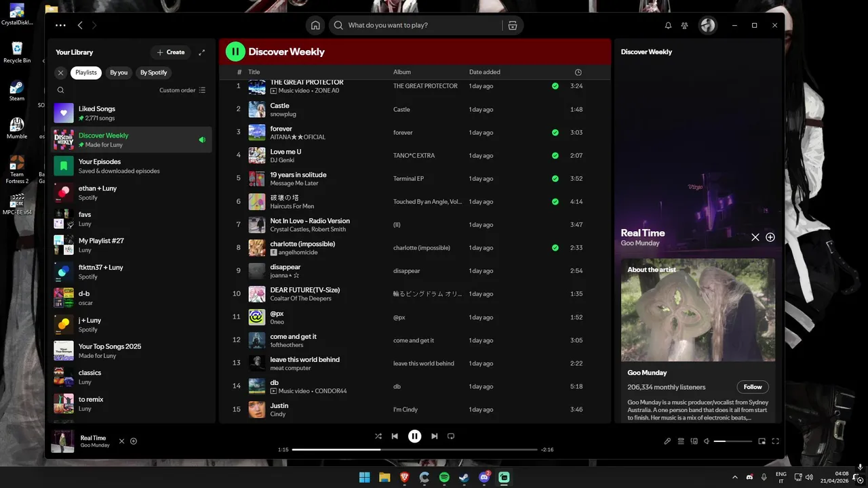
Task: Open lyrics with the microphone icon
Action: [x=667, y=441]
